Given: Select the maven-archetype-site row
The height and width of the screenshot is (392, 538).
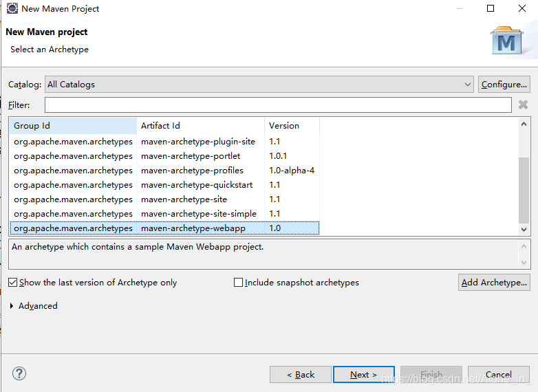Looking at the screenshot, I should click(164, 199).
